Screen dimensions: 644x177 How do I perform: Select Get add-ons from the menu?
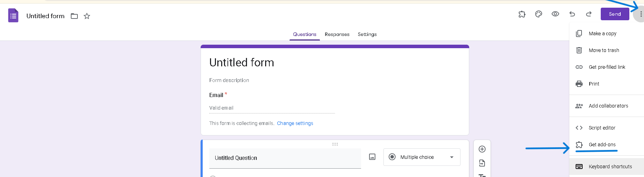tap(602, 145)
